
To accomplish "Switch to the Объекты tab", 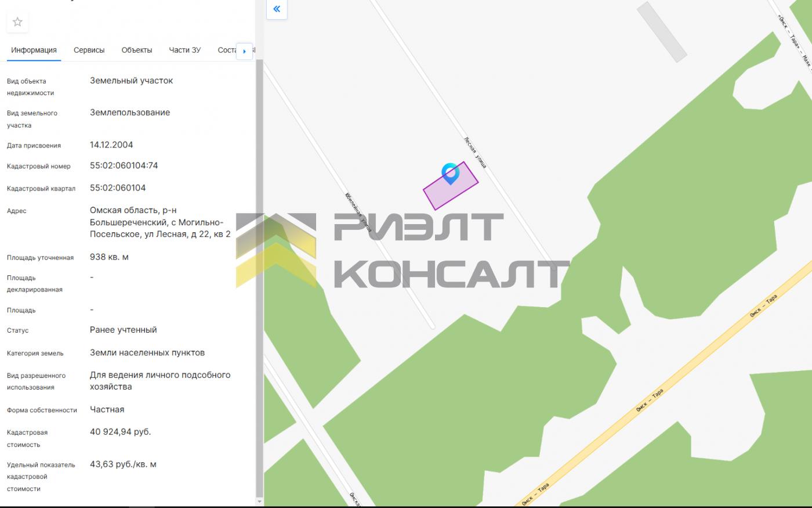I will pyautogui.click(x=137, y=51).
